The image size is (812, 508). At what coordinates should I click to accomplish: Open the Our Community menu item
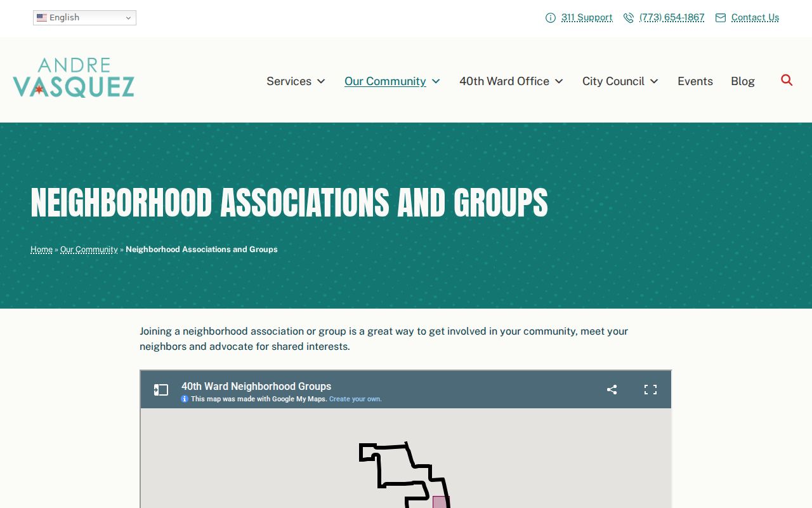385,81
